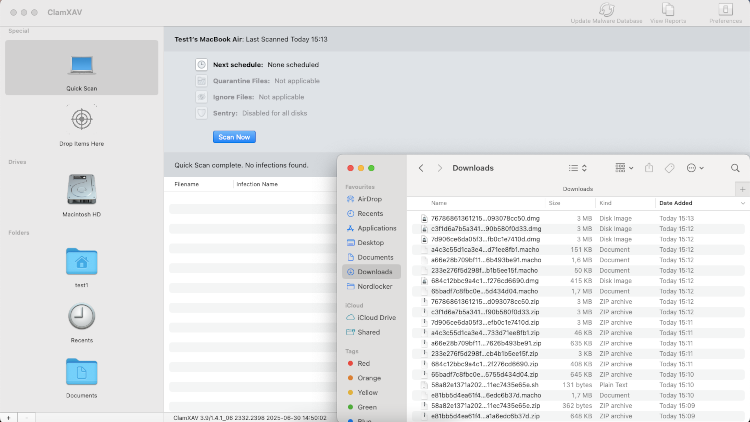Open Nordlocker in Finder sidebar

point(371,286)
